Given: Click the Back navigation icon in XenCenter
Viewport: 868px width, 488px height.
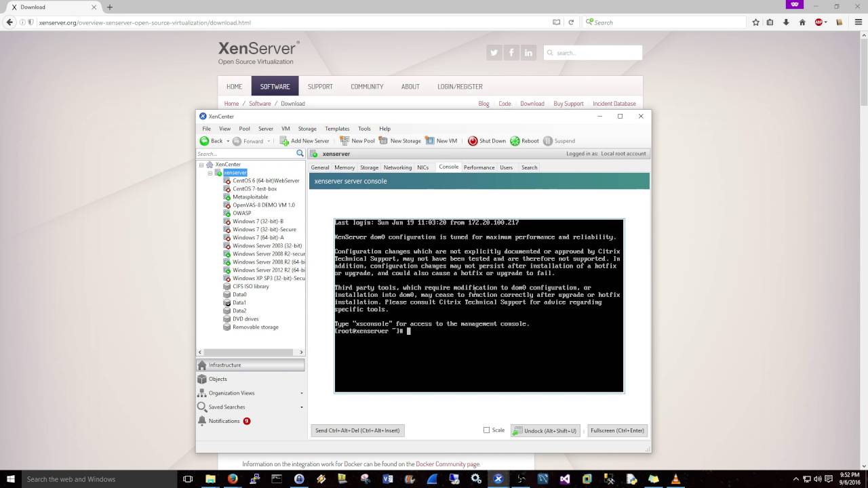Looking at the screenshot, I should [204, 141].
